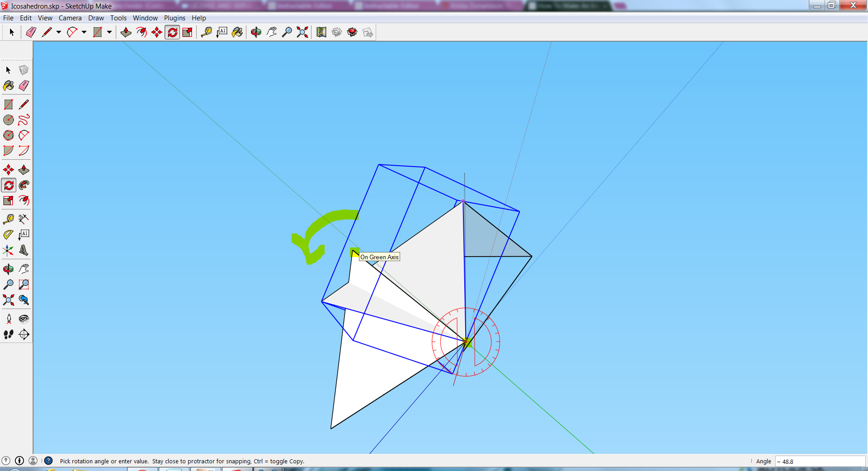
Task: Open the Tools menu
Action: point(118,18)
